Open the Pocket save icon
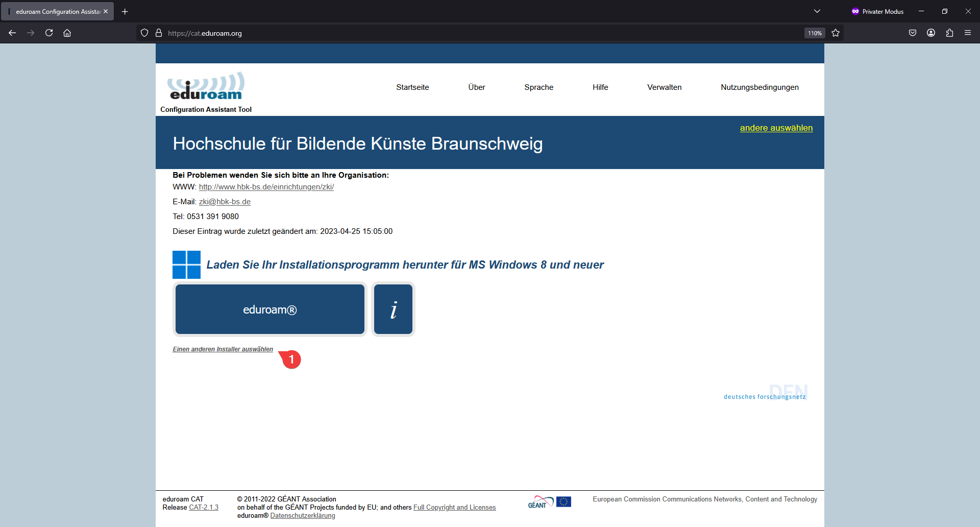Image resolution: width=980 pixels, height=527 pixels. pos(913,33)
